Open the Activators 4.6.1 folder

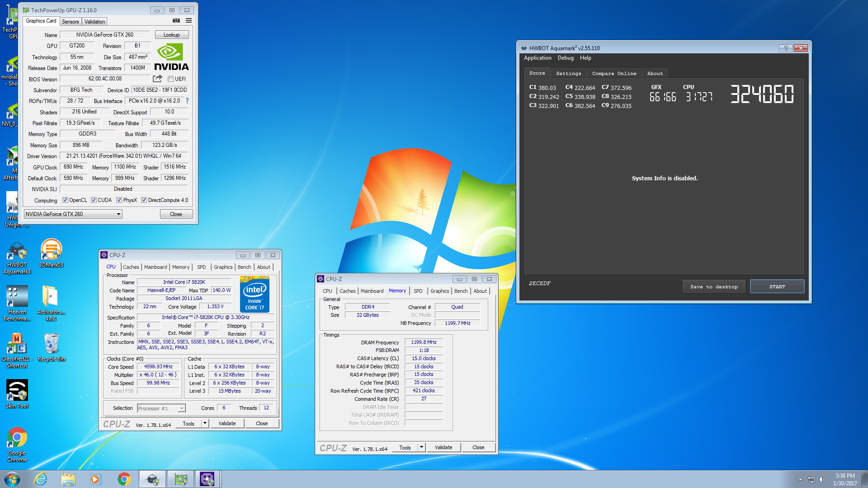[x=51, y=303]
